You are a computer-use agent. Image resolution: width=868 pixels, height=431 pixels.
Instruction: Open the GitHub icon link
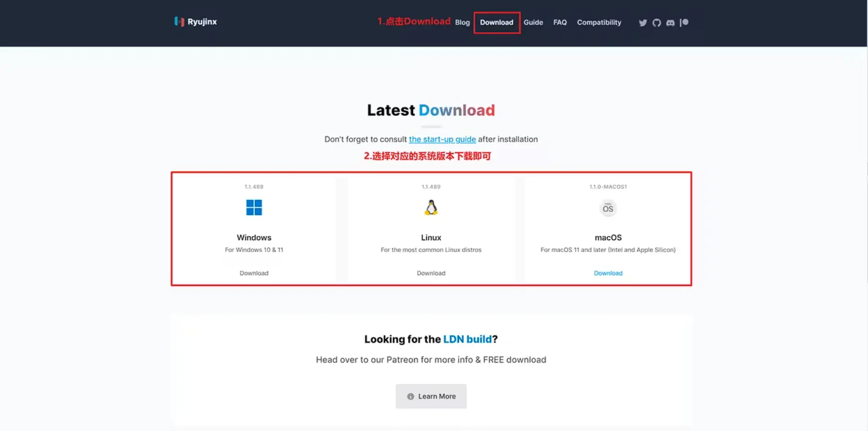click(656, 23)
